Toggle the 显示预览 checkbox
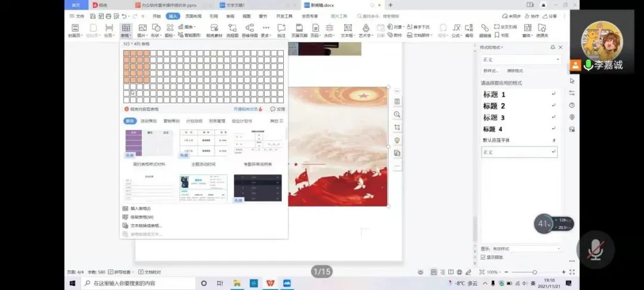This screenshot has height=290, width=644. [483, 257]
